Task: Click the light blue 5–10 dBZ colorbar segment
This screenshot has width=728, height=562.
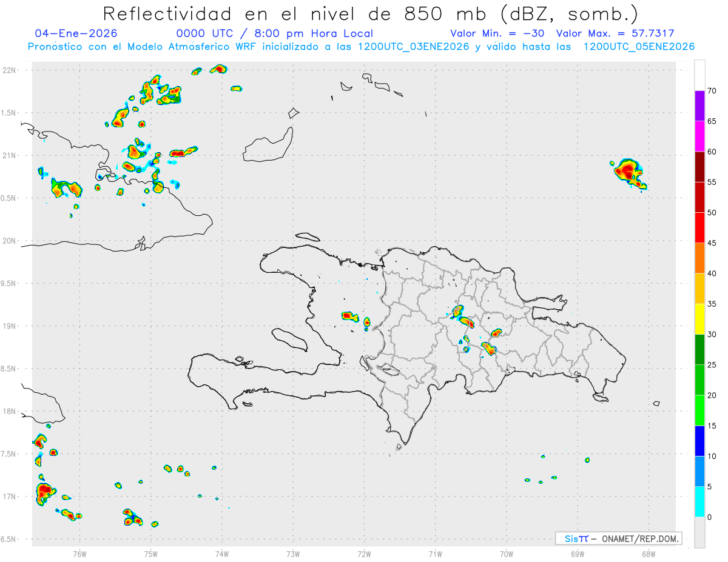Action: point(699,472)
